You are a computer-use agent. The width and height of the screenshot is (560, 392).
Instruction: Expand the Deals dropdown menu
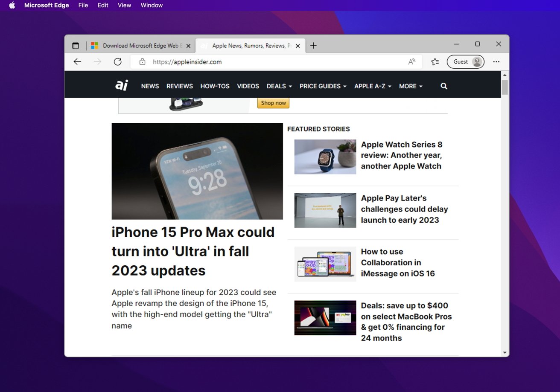(279, 86)
